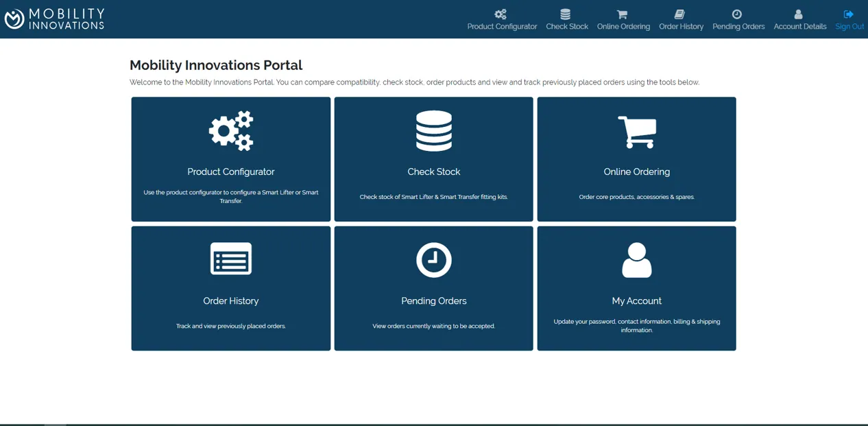Click the Product Configurator tile title
This screenshot has width=868, height=426.
231,172
